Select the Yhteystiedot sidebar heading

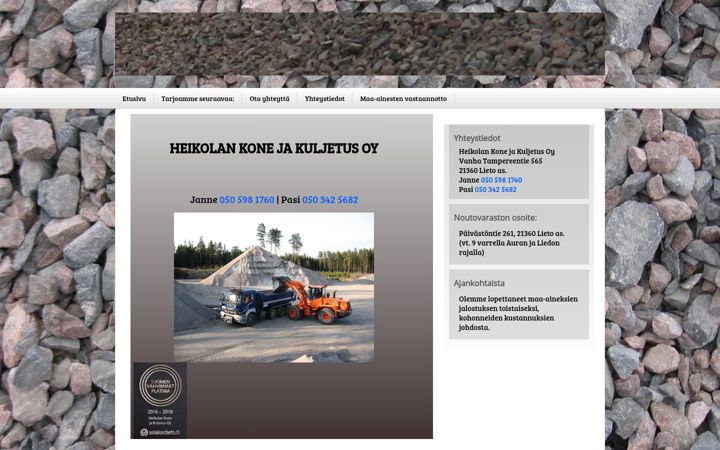point(477,138)
